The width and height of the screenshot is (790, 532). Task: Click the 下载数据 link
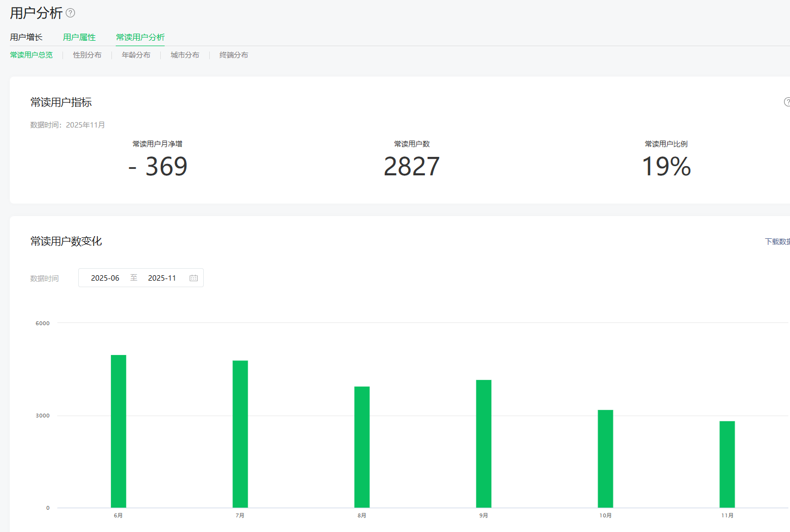pyautogui.click(x=777, y=242)
